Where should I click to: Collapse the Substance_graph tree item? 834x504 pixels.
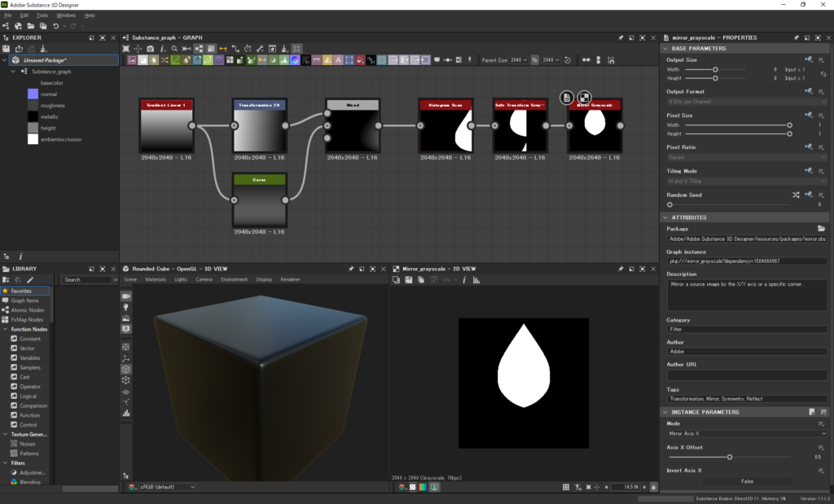click(13, 71)
